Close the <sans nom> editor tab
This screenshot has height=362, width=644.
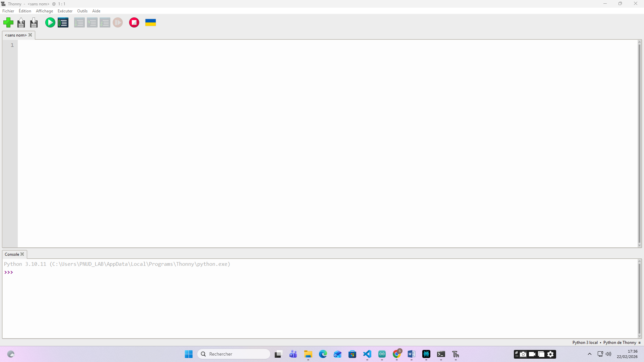[30, 35]
